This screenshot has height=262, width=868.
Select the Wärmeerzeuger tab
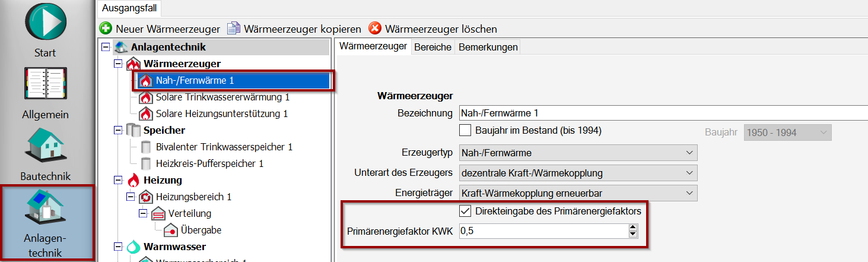pyautogui.click(x=373, y=46)
